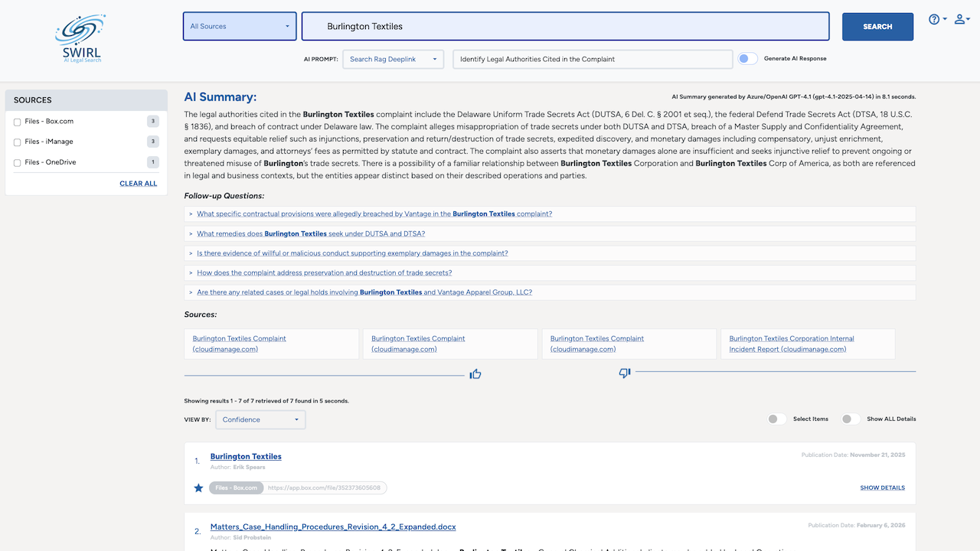Open the Search Rag Deeplink prompt dropdown

(x=393, y=59)
